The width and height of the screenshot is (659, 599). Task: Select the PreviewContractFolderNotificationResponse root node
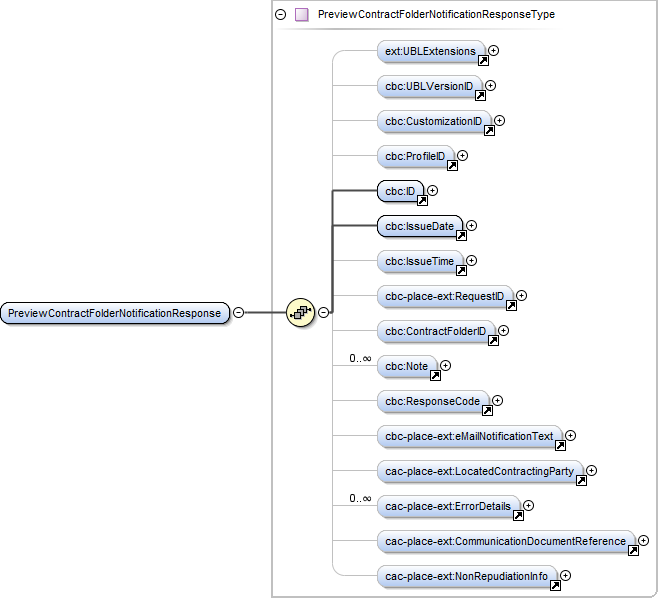114,313
